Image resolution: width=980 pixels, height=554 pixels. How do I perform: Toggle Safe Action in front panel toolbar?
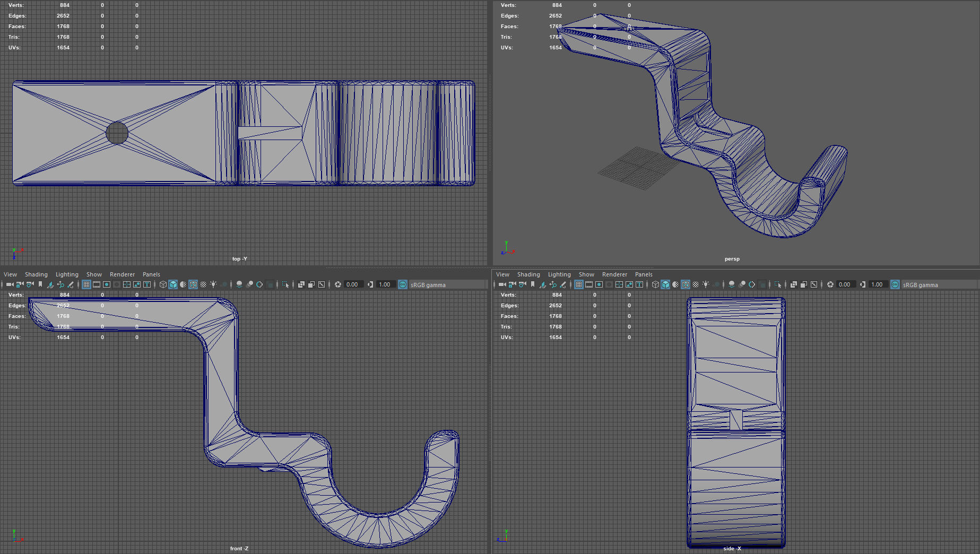coord(137,284)
